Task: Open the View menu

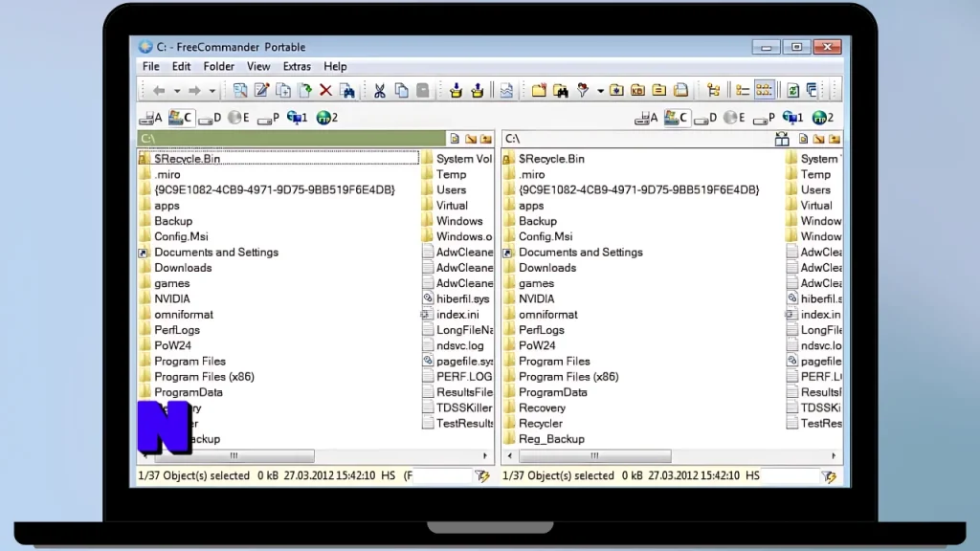Action: (x=258, y=66)
